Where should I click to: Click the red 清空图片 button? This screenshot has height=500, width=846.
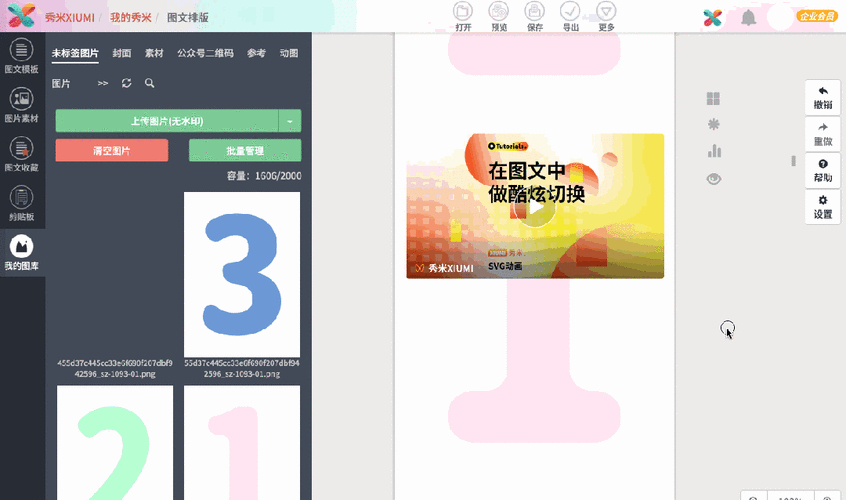(112, 150)
